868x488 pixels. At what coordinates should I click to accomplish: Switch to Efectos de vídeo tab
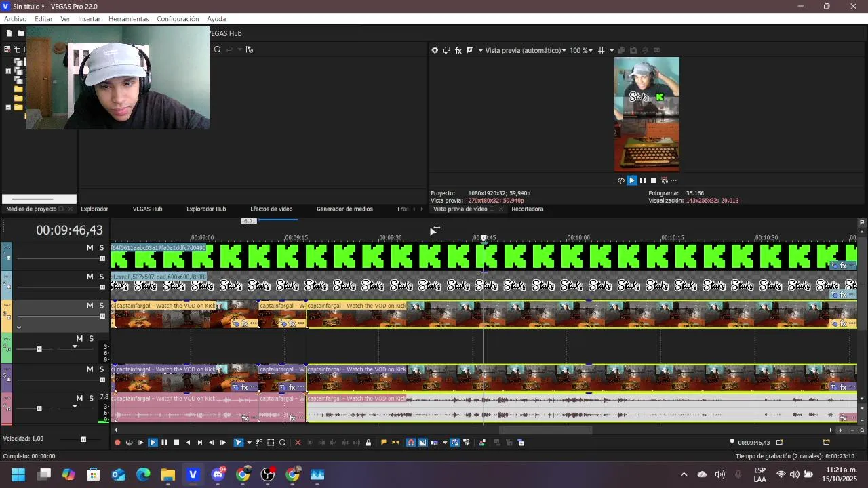click(271, 209)
